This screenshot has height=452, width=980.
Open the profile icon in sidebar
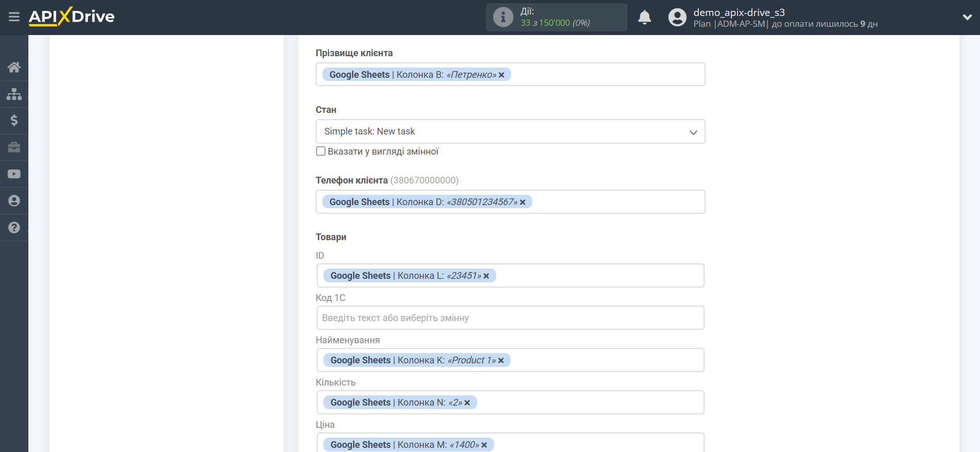point(14,201)
